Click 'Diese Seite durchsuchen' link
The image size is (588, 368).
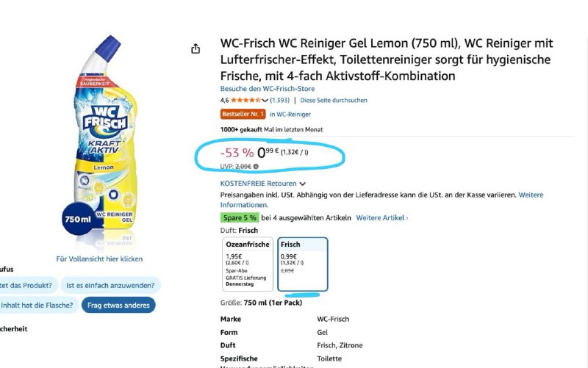coord(334,100)
